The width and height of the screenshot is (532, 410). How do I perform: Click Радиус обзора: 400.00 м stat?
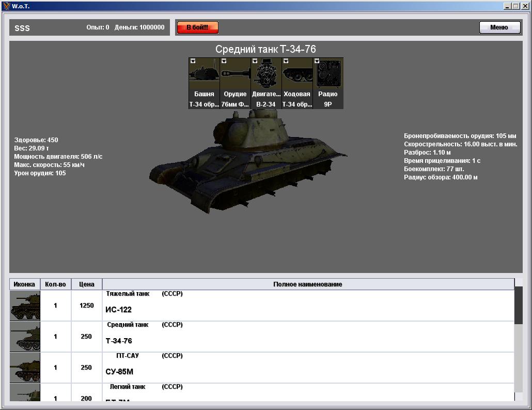point(441,177)
